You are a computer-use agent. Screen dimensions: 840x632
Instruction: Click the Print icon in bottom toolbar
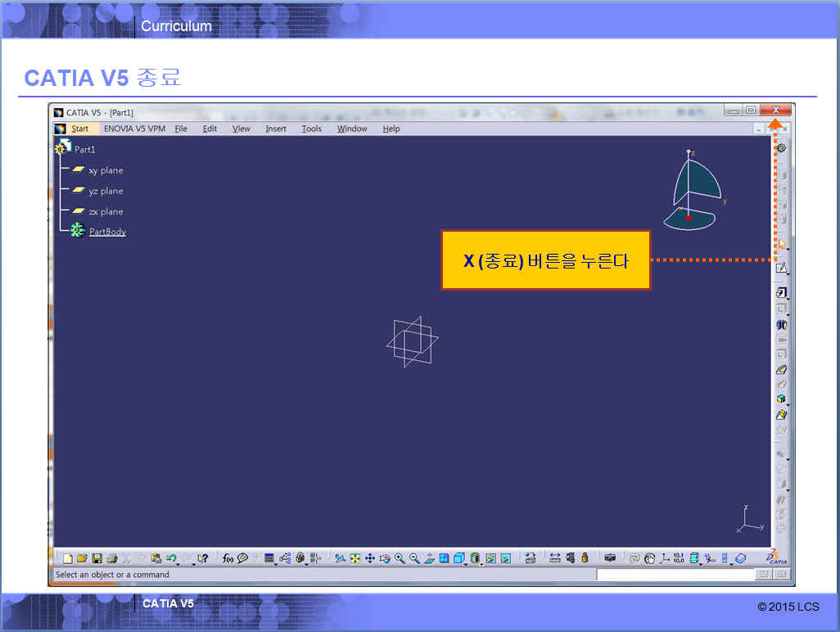[x=111, y=558]
